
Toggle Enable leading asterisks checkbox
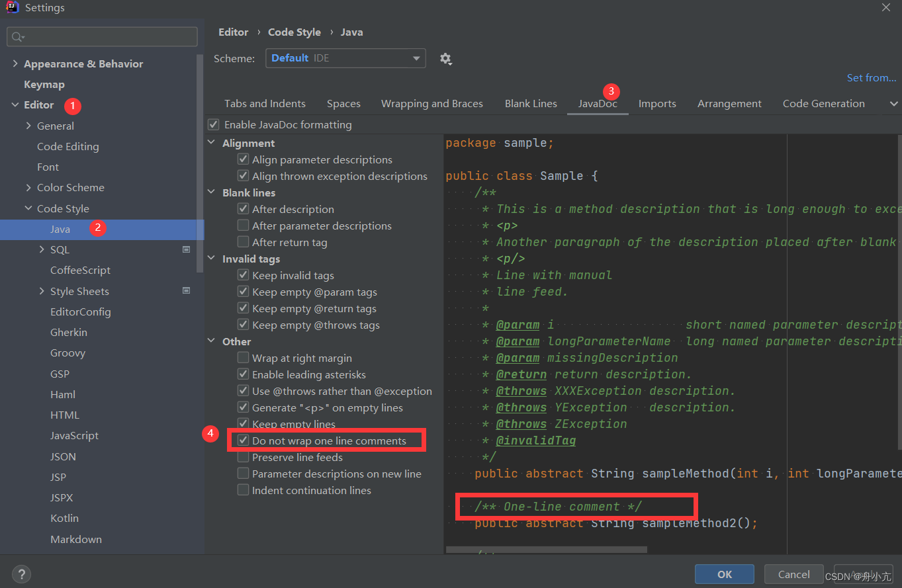pyautogui.click(x=244, y=374)
